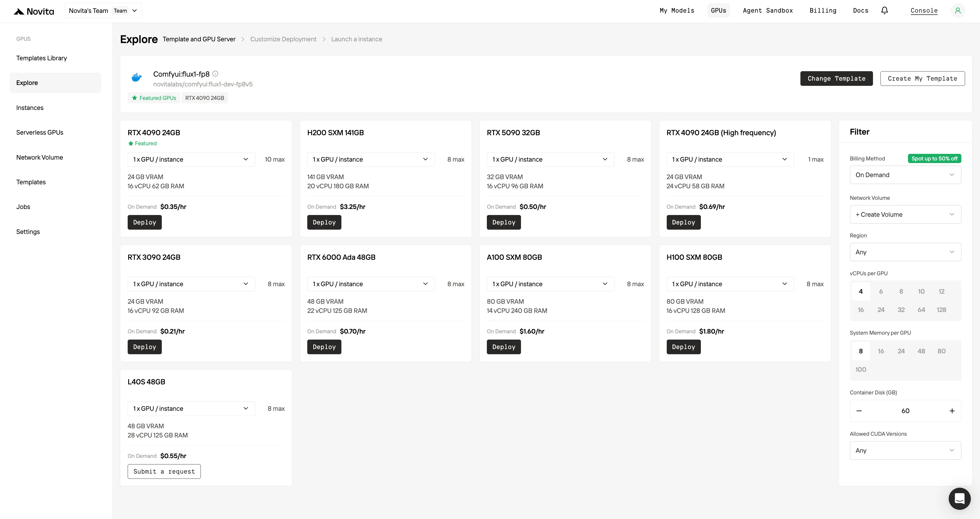Expand GPU count dropdown for RTX 4090 24GB Featured
The height and width of the screenshot is (519, 980).
(191, 160)
